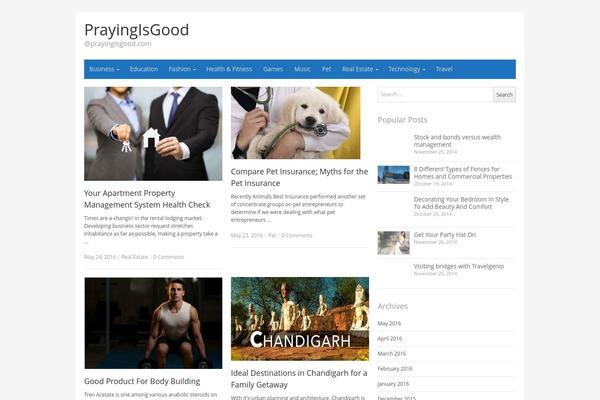Open '0 Comments' on apartment article
Viewport: 600px width, 400px height.
168,257
